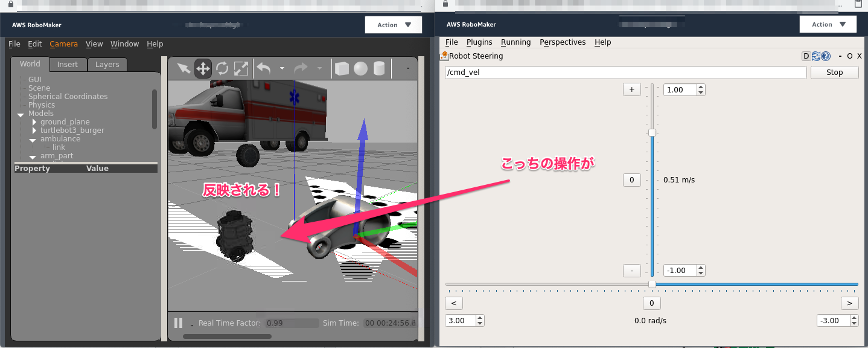Toggle the D default-topic button in Robot Steering
This screenshot has width=868, height=348.
click(x=806, y=56)
